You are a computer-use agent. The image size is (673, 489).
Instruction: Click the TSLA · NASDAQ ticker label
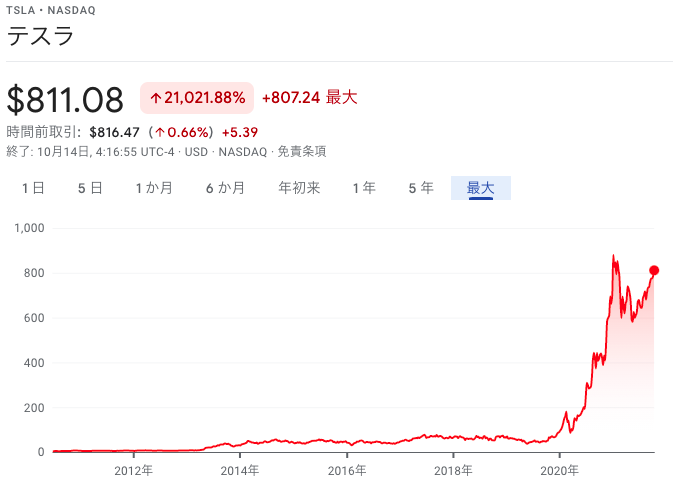coord(51,10)
